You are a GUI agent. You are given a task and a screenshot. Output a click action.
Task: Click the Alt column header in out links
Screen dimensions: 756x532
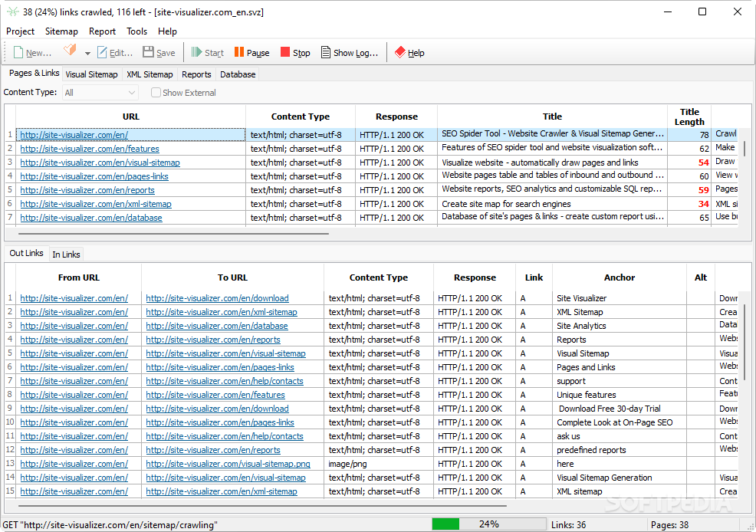[x=701, y=277]
